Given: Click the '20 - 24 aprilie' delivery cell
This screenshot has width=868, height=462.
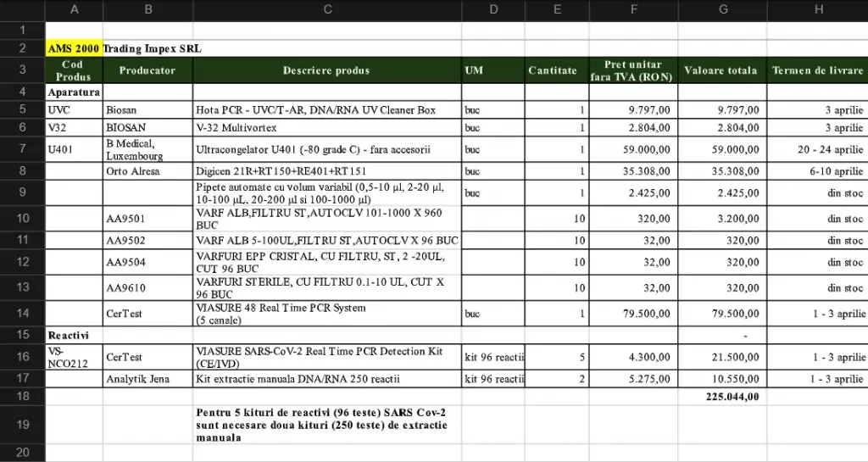Looking at the screenshot, I should pos(818,149).
